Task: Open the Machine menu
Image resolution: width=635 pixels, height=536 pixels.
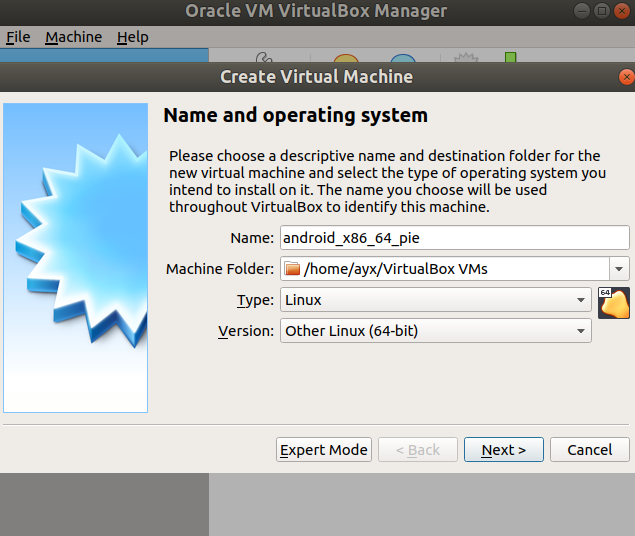Action: click(x=73, y=37)
